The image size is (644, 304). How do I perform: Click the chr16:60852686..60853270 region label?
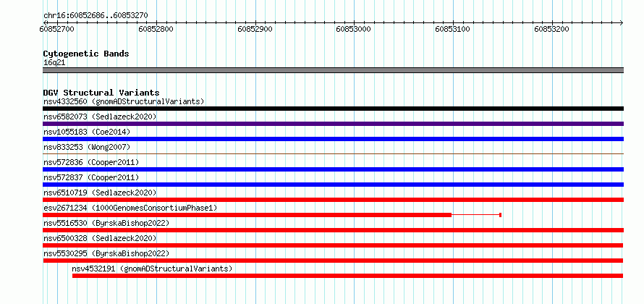coord(96,16)
